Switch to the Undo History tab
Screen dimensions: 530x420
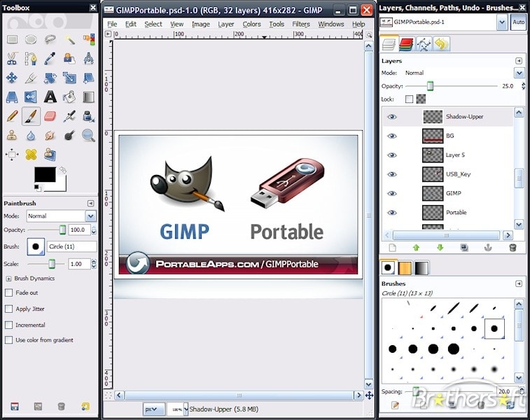coord(441,44)
